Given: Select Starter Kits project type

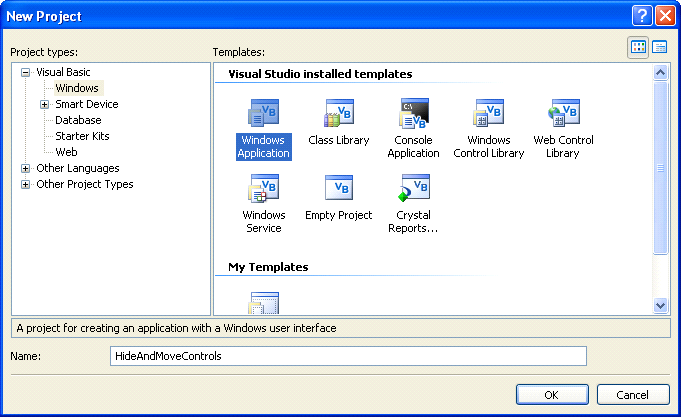Looking at the screenshot, I should pyautogui.click(x=83, y=136).
